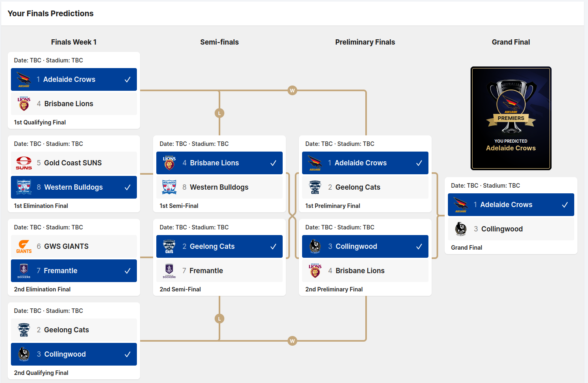Image resolution: width=588 pixels, height=383 pixels.
Task: Click the Grand Final column heading
Action: (x=511, y=42)
